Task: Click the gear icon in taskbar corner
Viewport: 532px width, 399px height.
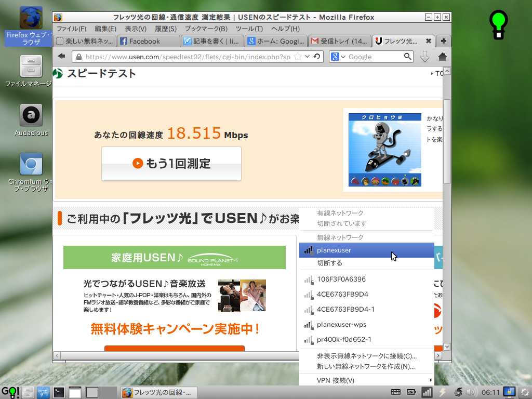Action: coord(525,393)
